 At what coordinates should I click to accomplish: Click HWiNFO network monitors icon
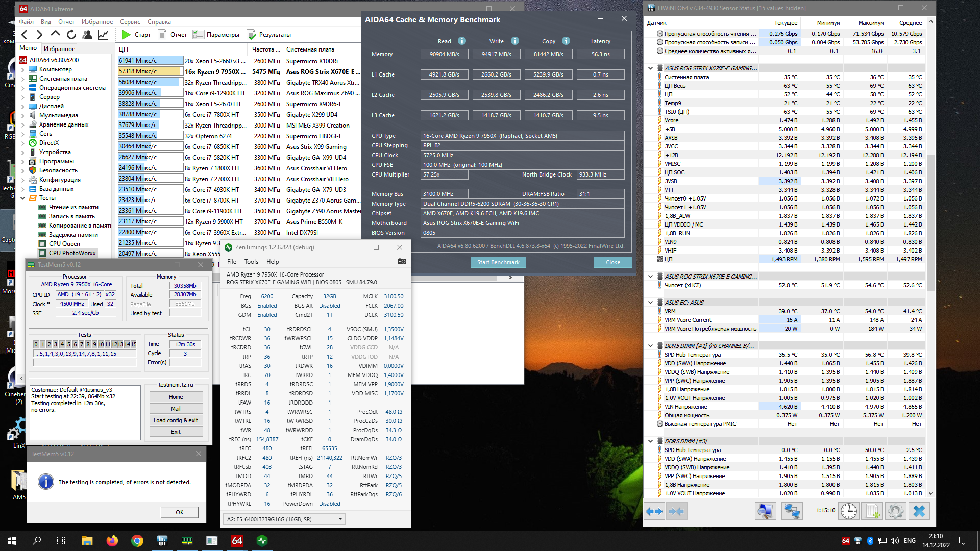[x=792, y=511]
